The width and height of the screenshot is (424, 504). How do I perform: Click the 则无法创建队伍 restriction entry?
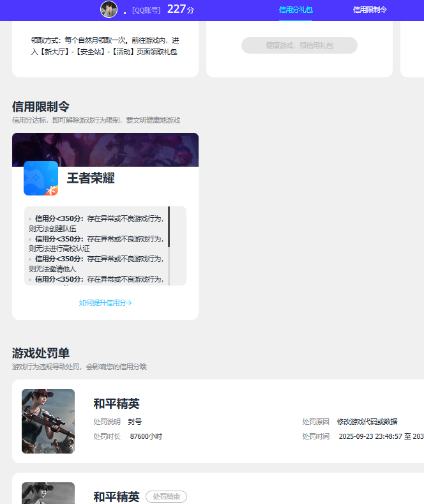coord(52,229)
